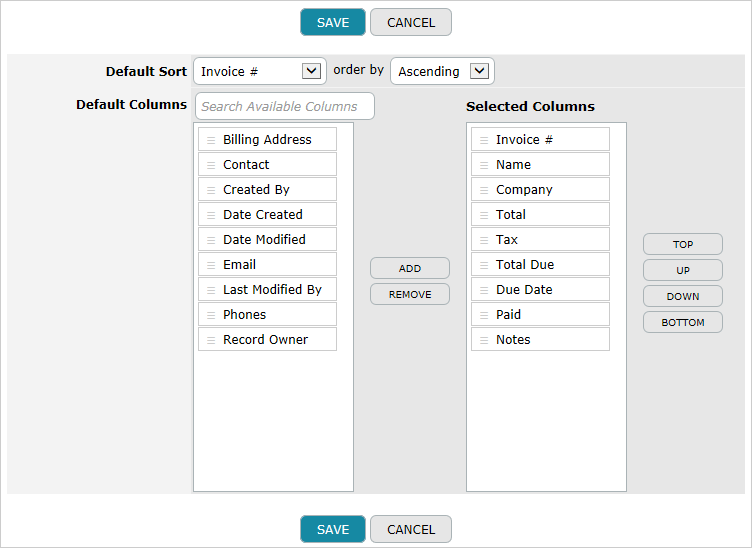752x548 pixels.
Task: Click the drag handle icon beside Name
Action: click(484, 165)
